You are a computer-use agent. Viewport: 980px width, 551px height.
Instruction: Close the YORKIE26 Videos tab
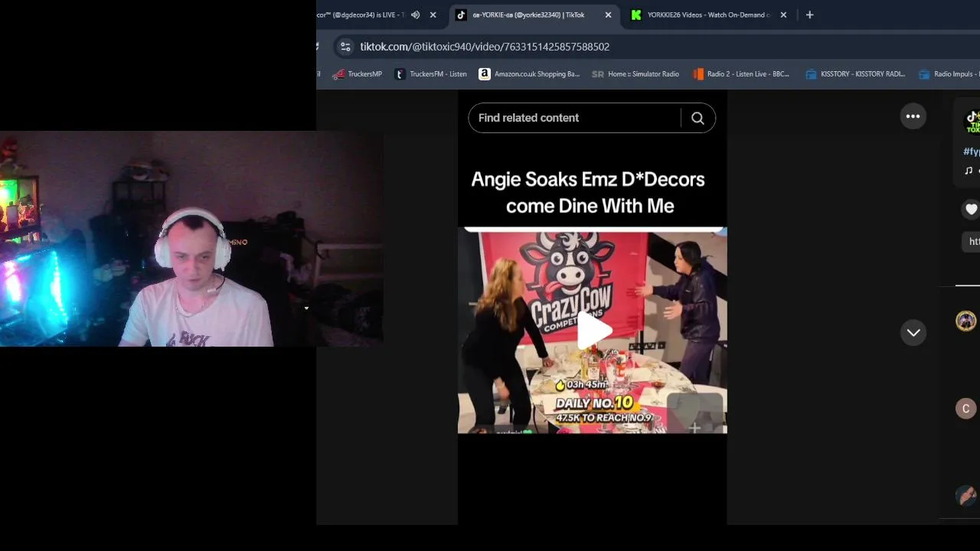click(783, 15)
